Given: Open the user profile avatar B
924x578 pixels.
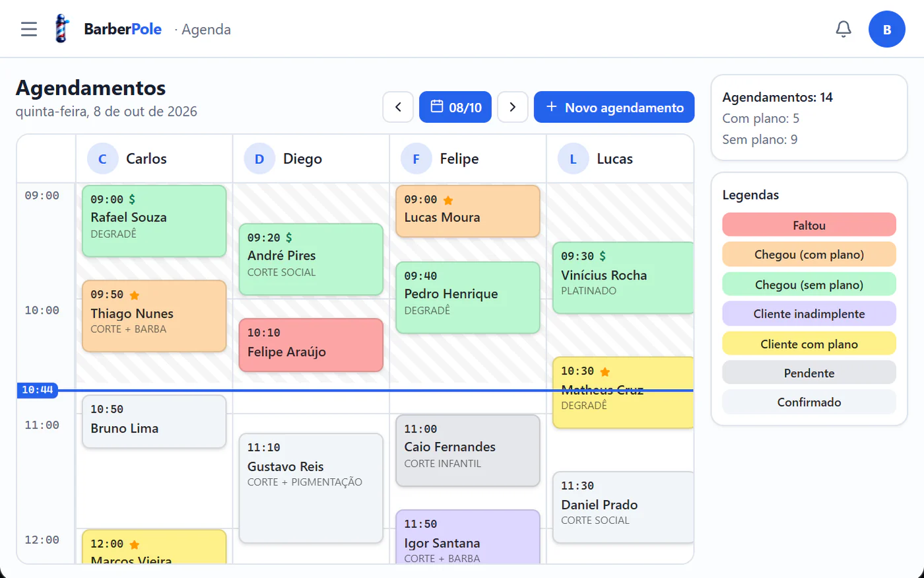Looking at the screenshot, I should pos(887,29).
